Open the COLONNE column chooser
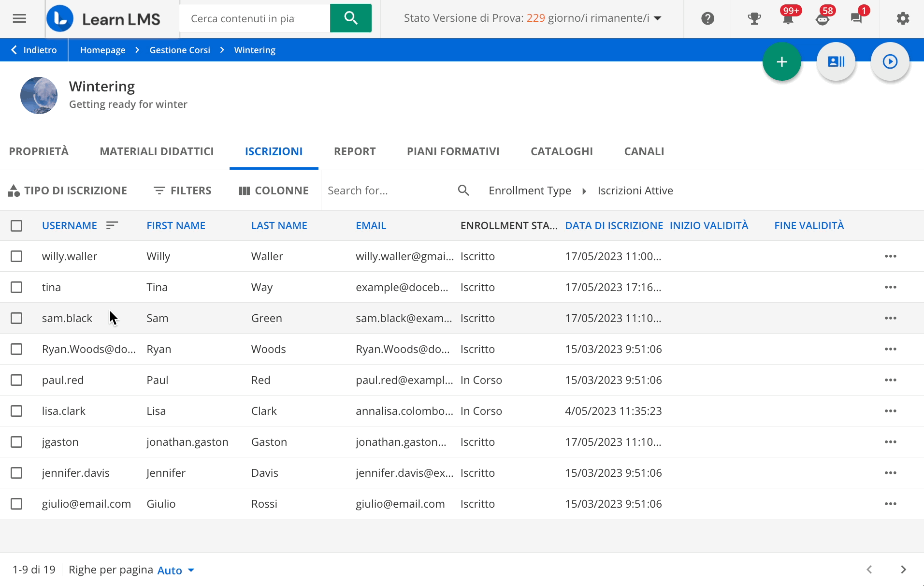Screen dimensions: 924x586 click(274, 190)
